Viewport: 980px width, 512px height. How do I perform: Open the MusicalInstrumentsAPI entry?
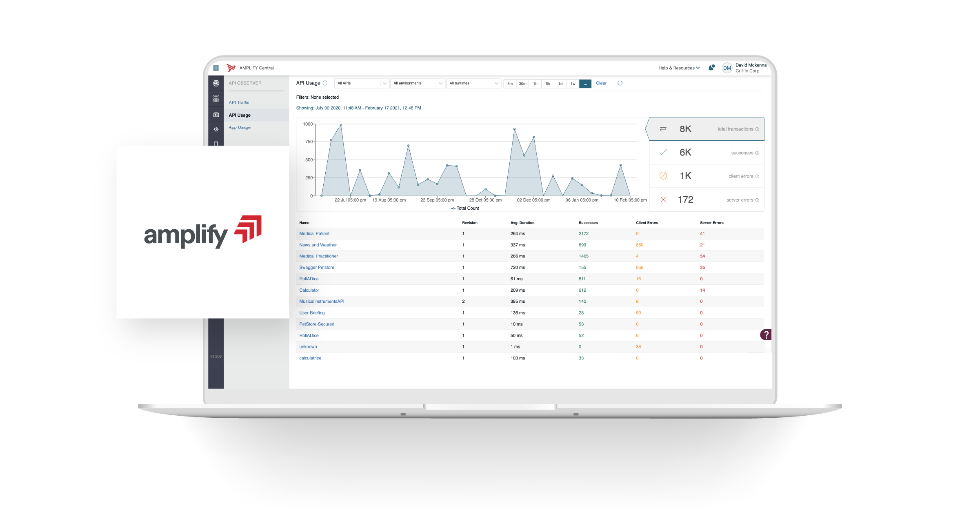(x=322, y=301)
